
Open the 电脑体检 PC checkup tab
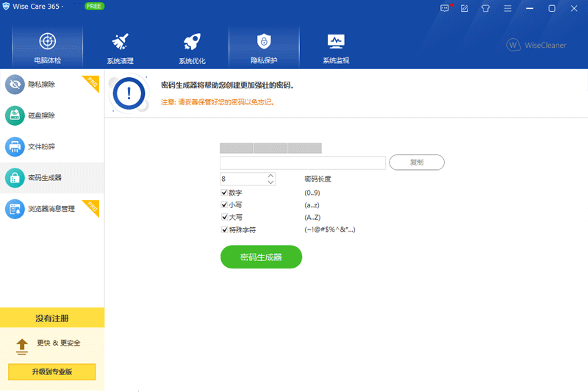tap(47, 47)
